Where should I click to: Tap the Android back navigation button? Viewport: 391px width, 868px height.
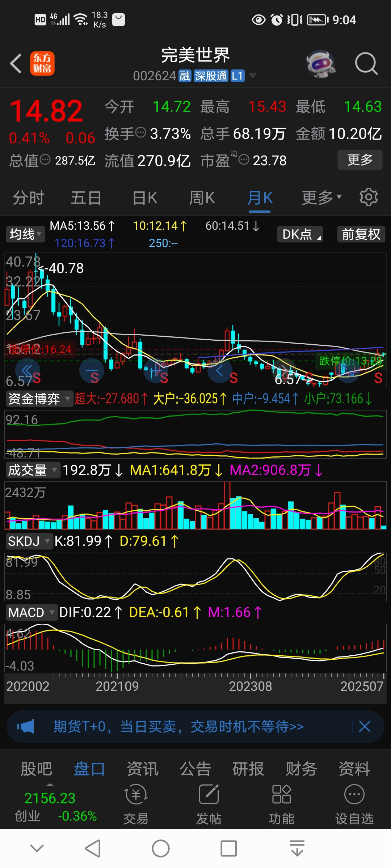[x=93, y=848]
